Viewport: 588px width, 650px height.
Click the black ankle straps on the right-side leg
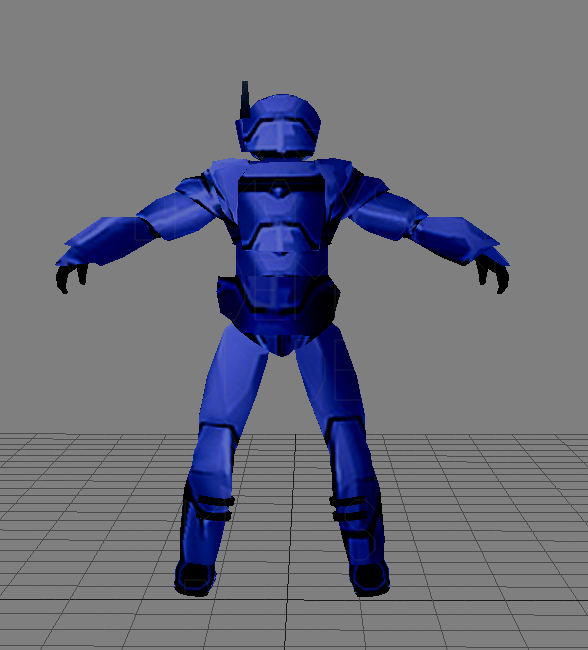coord(350,510)
